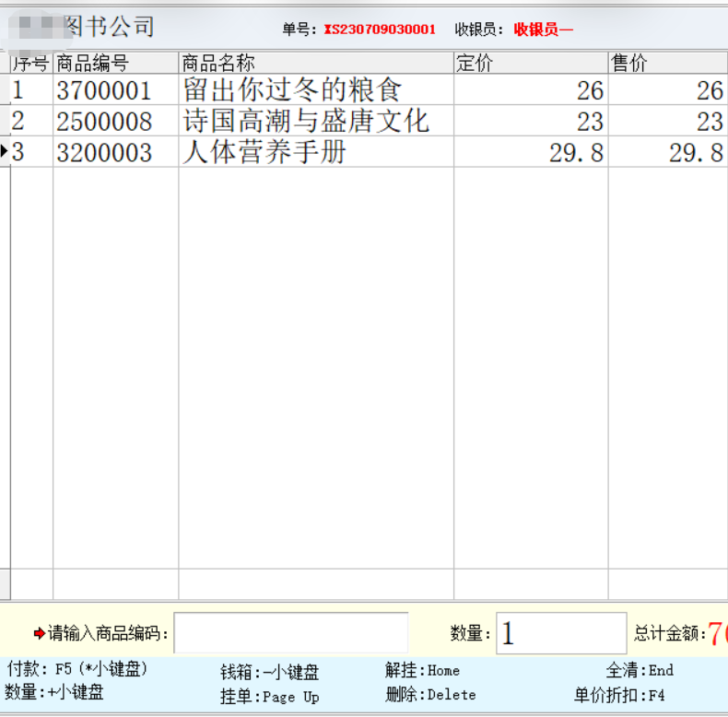Click the 总计金额 label

[x=670, y=633]
